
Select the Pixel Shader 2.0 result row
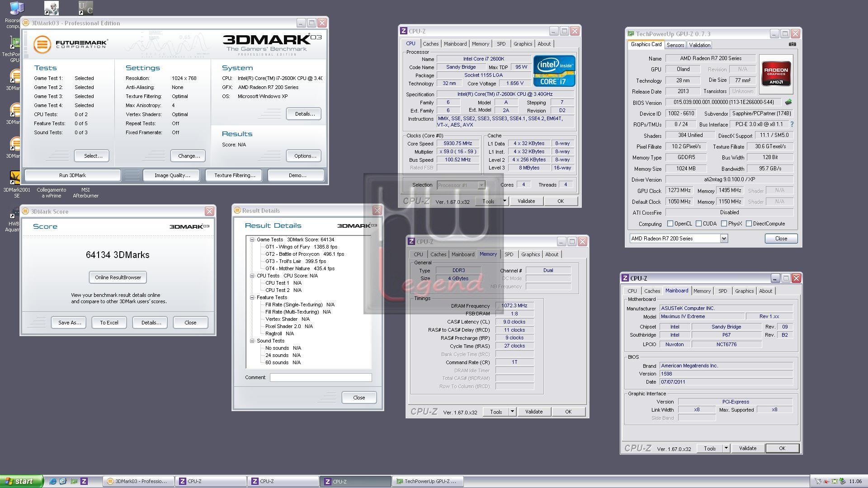(289, 326)
